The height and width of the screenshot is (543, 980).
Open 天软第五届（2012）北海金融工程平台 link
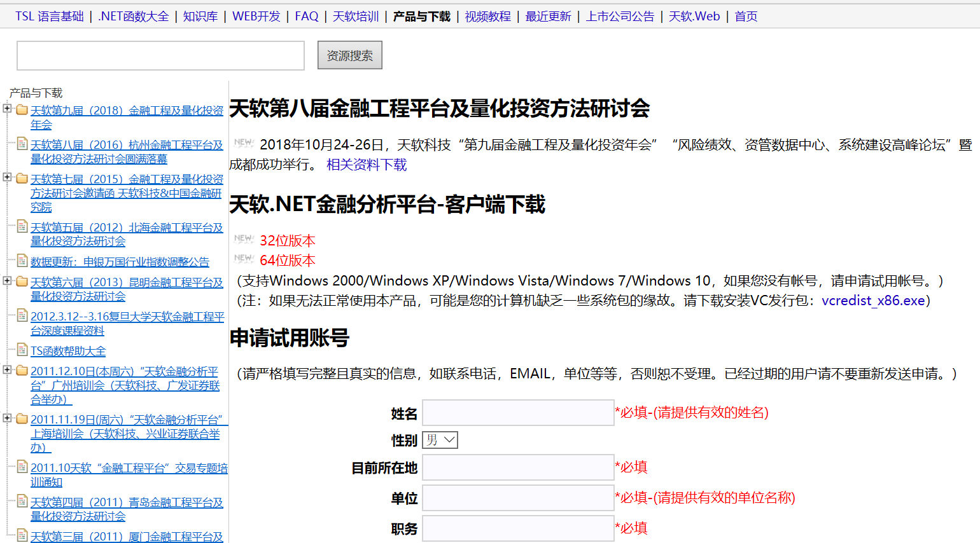(127, 234)
